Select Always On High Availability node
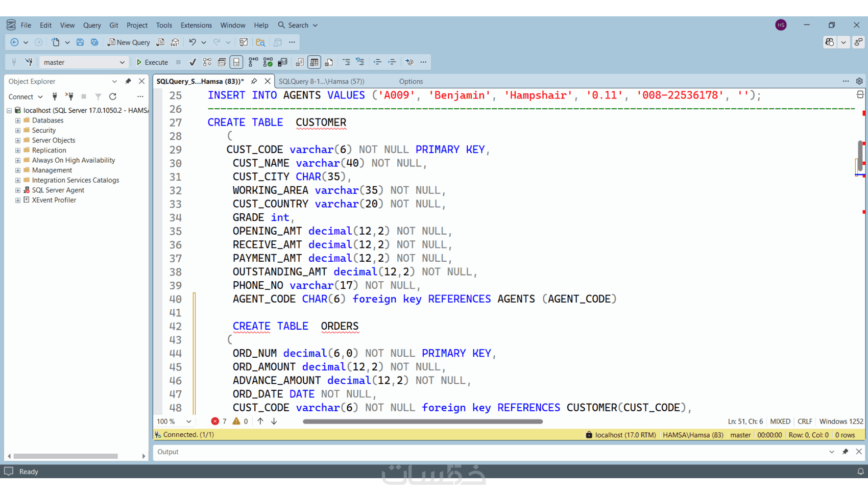The image size is (868, 495). pos(74,160)
